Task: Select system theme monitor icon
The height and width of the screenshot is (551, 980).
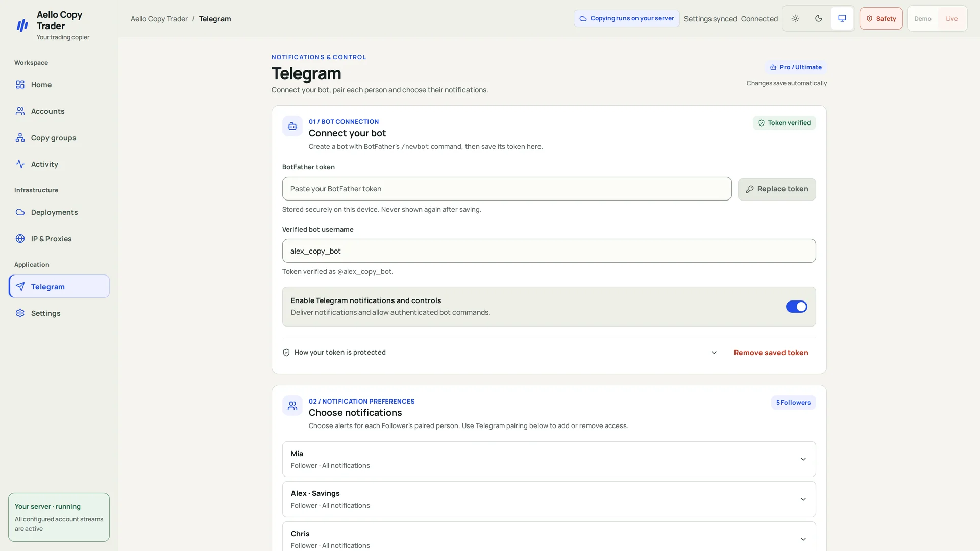Action: 842,18
